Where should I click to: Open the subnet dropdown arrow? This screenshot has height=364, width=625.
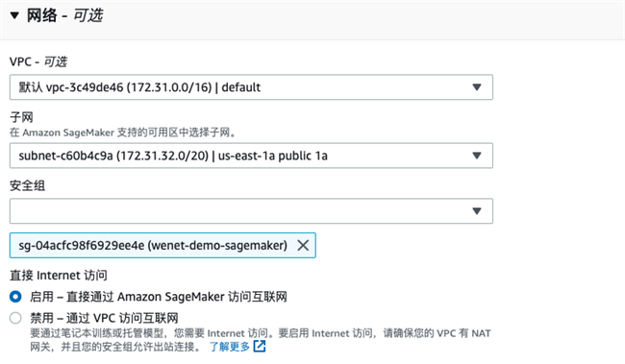[477, 156]
